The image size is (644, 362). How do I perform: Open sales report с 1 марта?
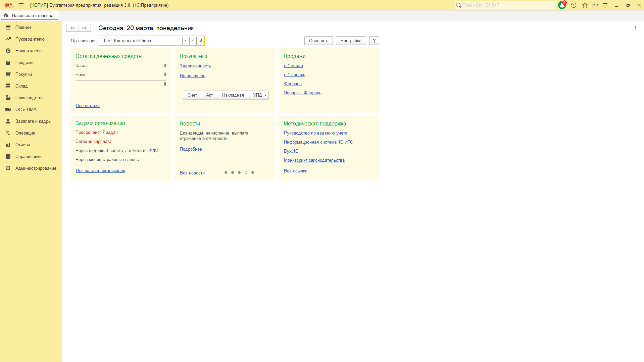click(293, 66)
